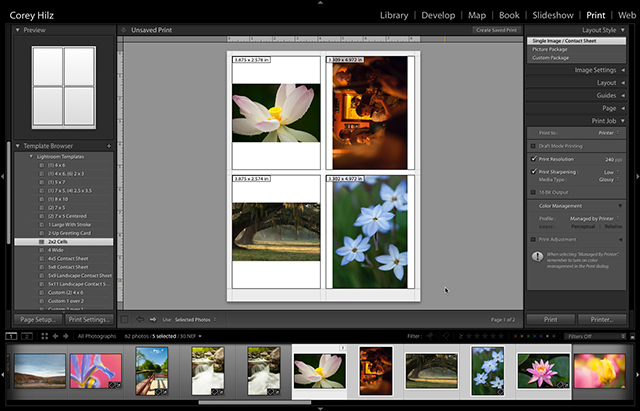
Task: Click the Print Settings button
Action: tap(89, 320)
